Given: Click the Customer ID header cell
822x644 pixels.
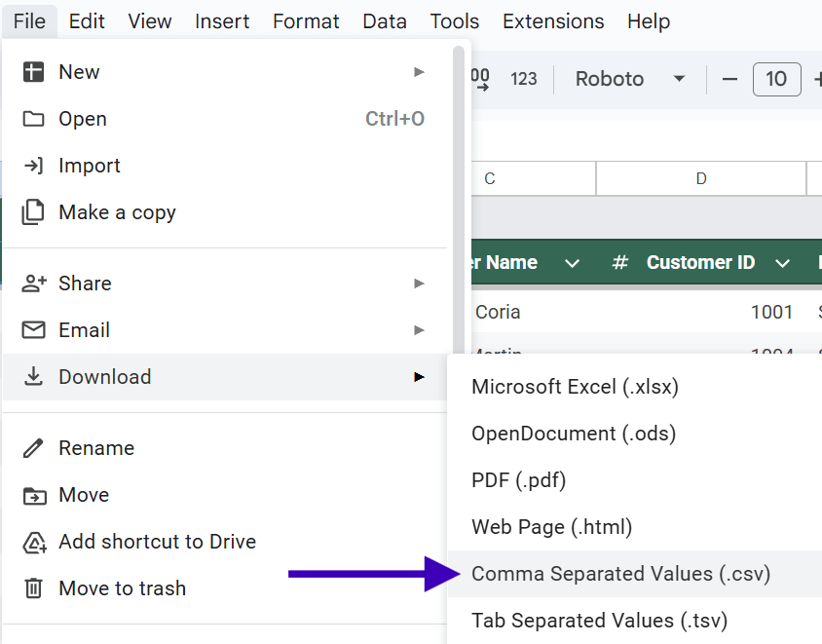Looking at the screenshot, I should point(701,262).
